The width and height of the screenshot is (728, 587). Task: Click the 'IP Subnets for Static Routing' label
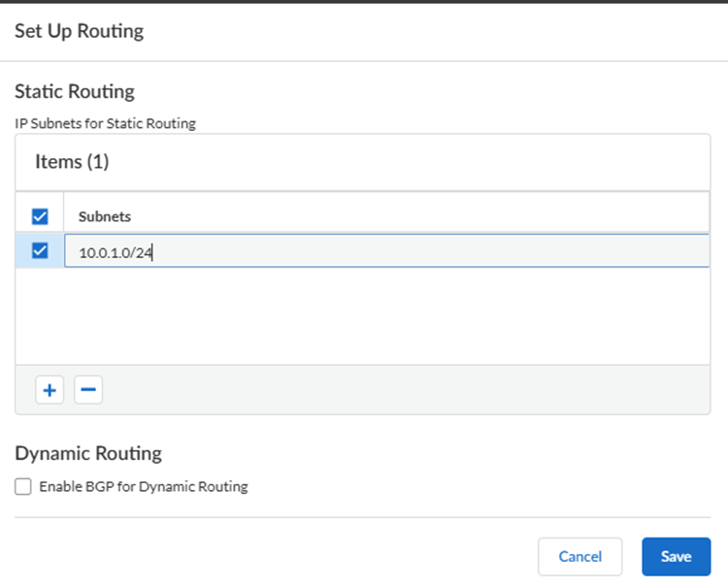click(105, 123)
